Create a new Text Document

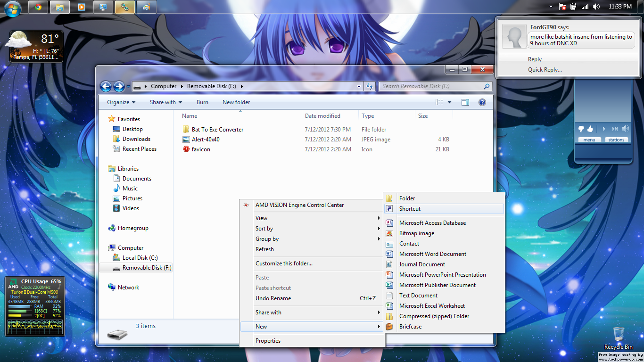coord(444,296)
